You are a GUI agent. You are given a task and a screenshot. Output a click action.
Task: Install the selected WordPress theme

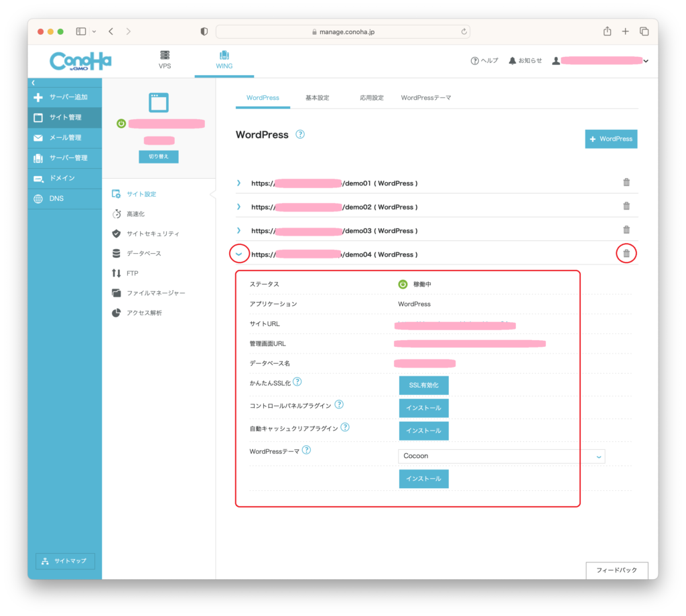[423, 479]
